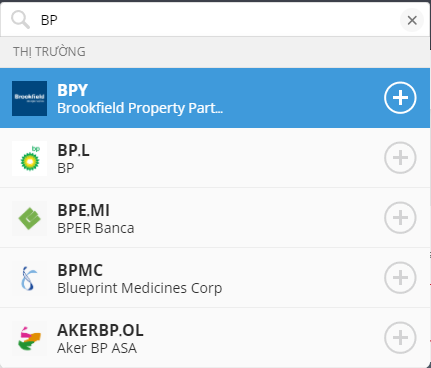Open Brookfield Property Part... name text

[140, 108]
